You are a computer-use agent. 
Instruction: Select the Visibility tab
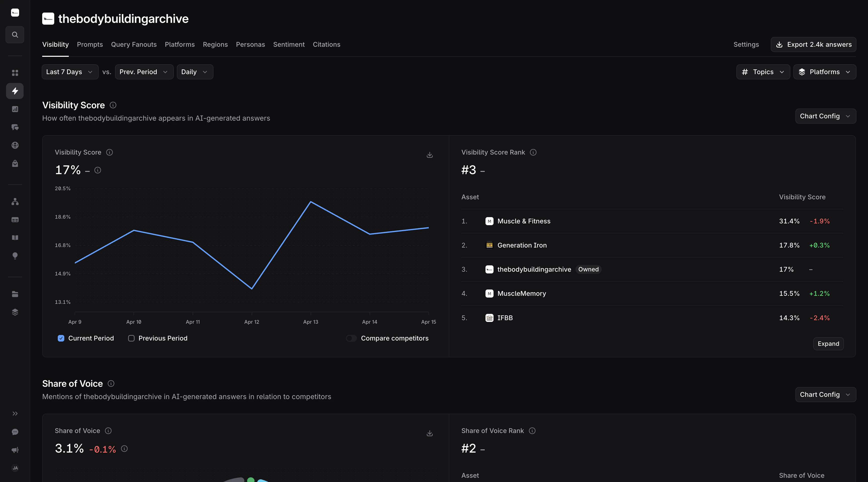(x=56, y=44)
